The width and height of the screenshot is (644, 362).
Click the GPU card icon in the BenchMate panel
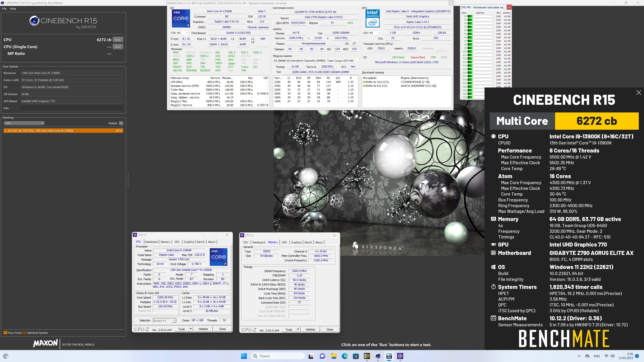coord(493,245)
